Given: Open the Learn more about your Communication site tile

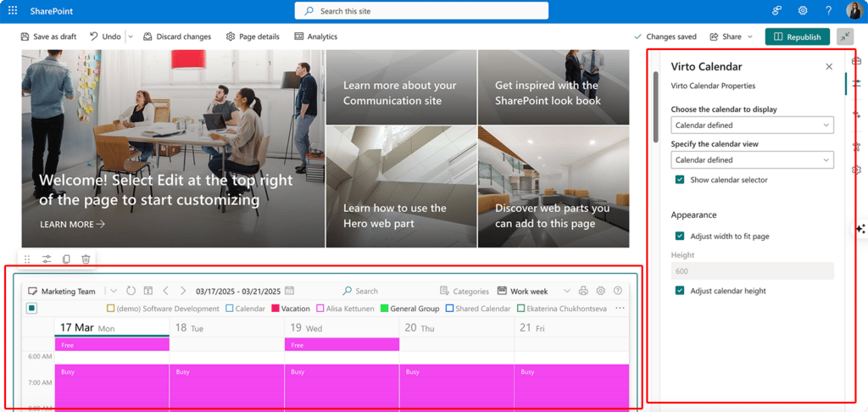Looking at the screenshot, I should (401, 87).
